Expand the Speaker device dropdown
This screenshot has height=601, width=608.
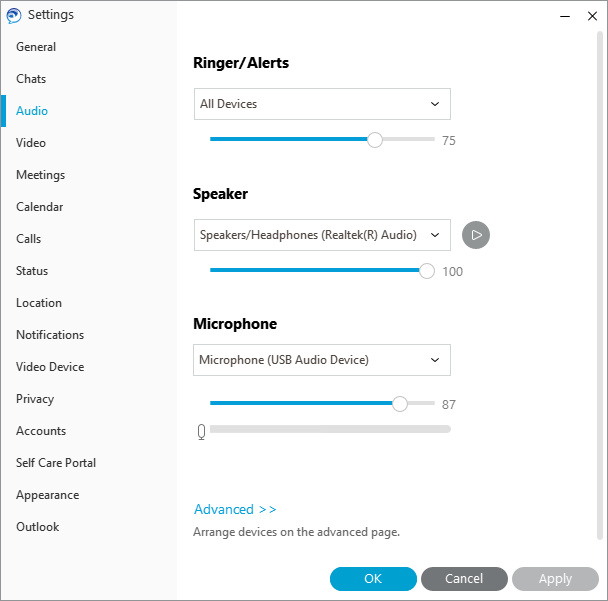[x=321, y=235]
